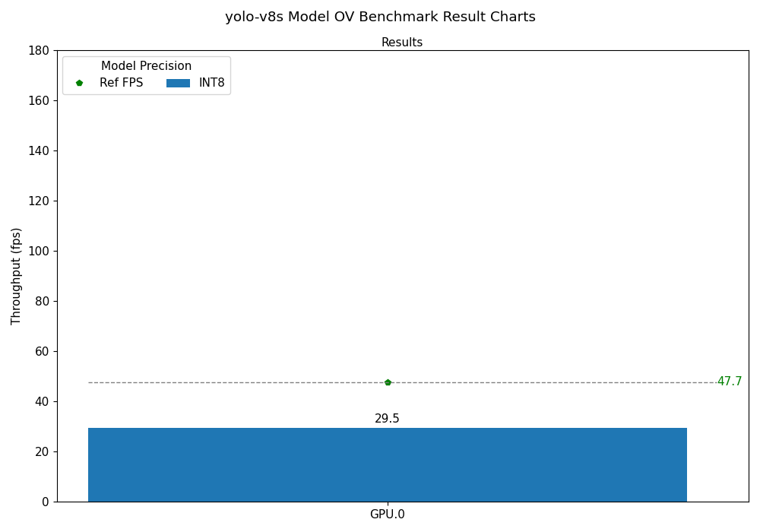The height and width of the screenshot is (532, 760).
Task: Click the green Ref FPS legend marker
Action: tap(79, 83)
